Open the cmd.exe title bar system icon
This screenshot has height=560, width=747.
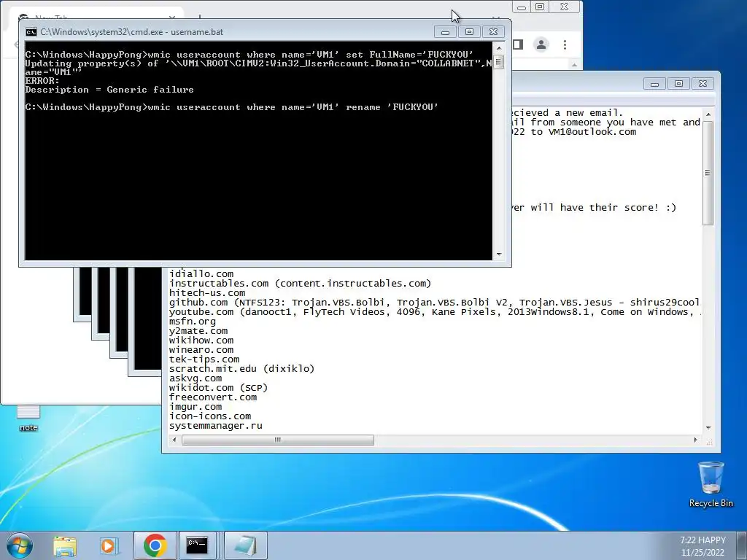click(31, 32)
